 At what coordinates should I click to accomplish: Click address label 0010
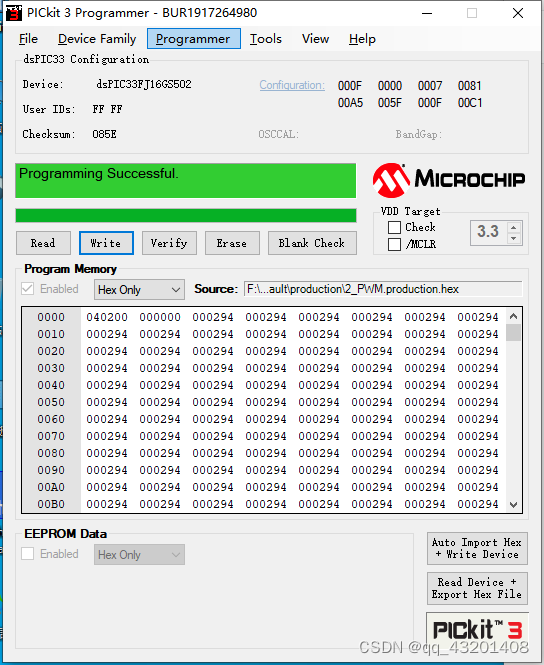click(51, 334)
